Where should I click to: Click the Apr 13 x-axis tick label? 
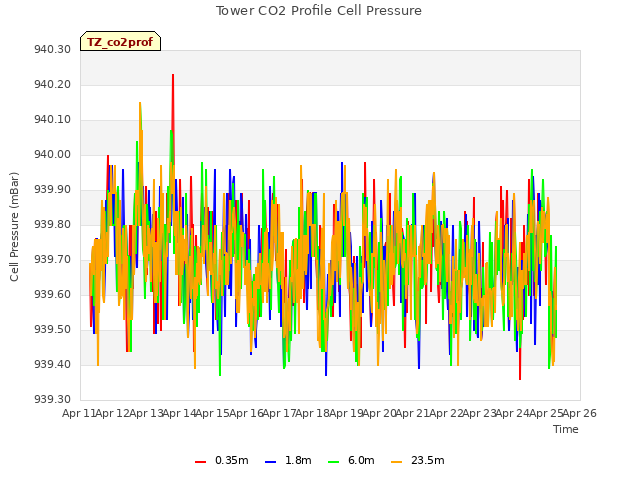146,413
